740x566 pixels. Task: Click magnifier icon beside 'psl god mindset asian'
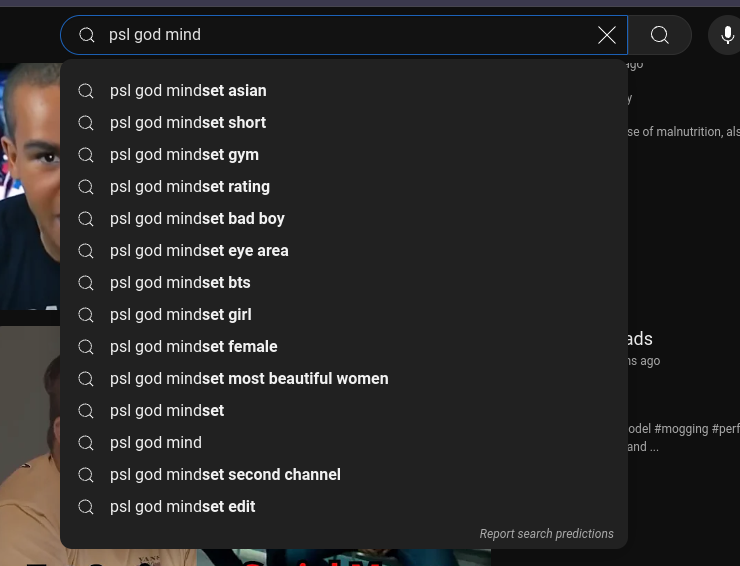(86, 91)
